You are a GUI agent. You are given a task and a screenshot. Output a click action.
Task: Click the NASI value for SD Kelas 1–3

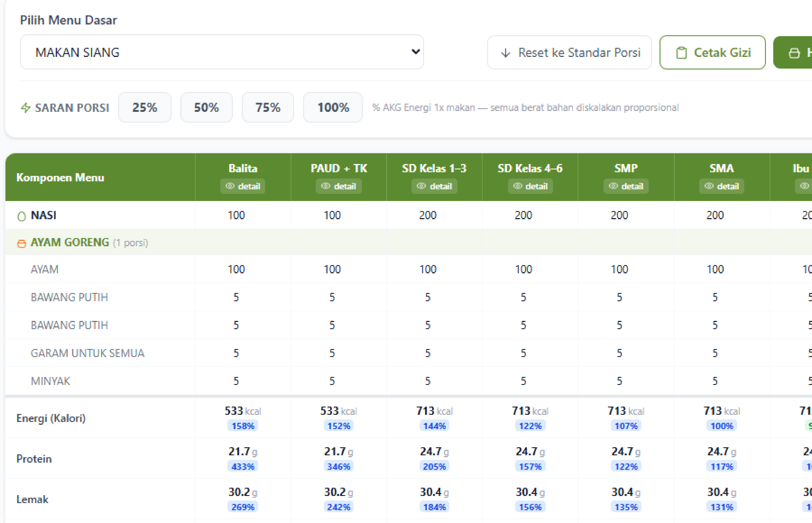pos(428,215)
